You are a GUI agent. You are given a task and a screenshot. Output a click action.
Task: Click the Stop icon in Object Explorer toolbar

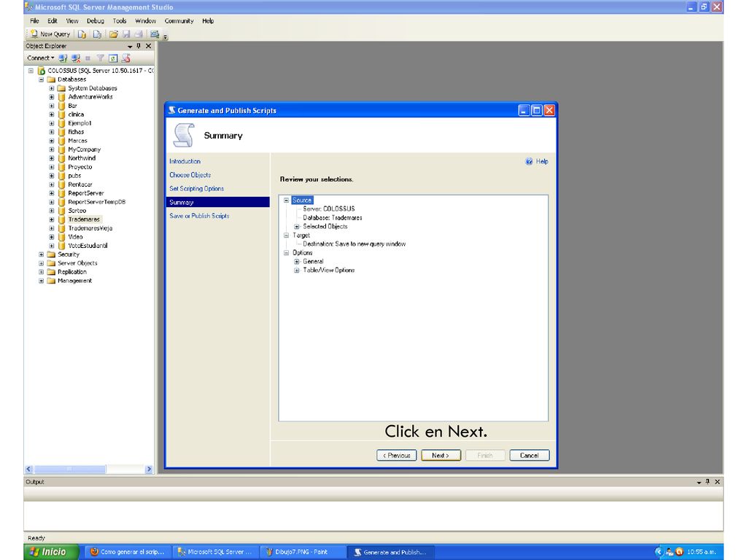click(88, 58)
